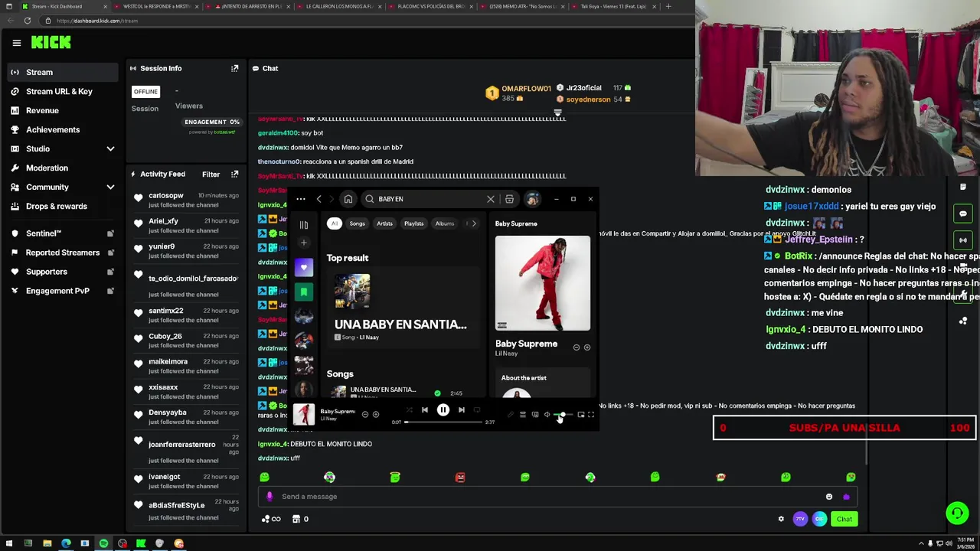Expand the Studio sidebar section
Image resolution: width=980 pixels, height=551 pixels.
pos(110,148)
